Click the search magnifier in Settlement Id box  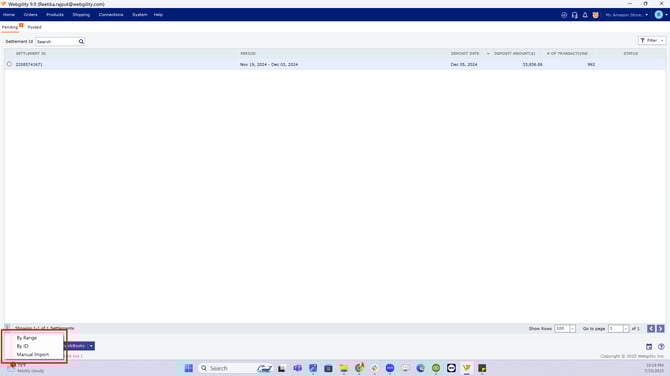point(81,41)
